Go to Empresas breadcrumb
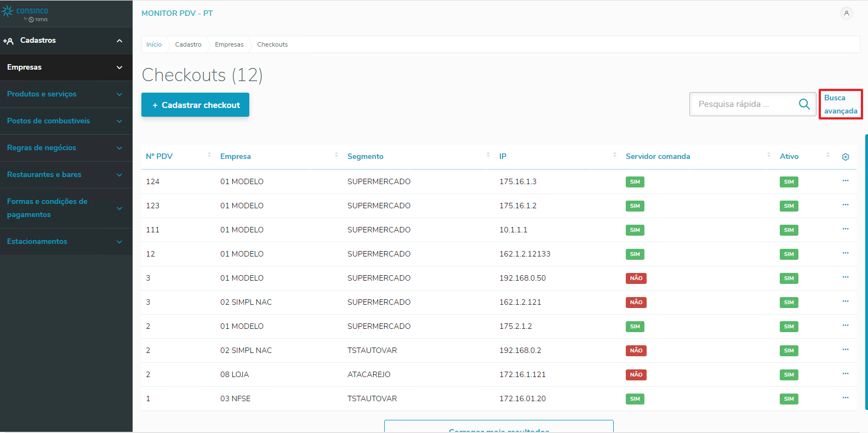 pyautogui.click(x=229, y=44)
